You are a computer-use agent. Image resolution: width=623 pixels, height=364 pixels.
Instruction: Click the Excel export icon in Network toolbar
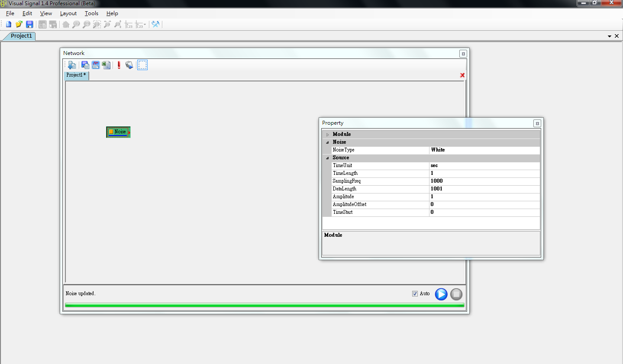[x=106, y=65]
